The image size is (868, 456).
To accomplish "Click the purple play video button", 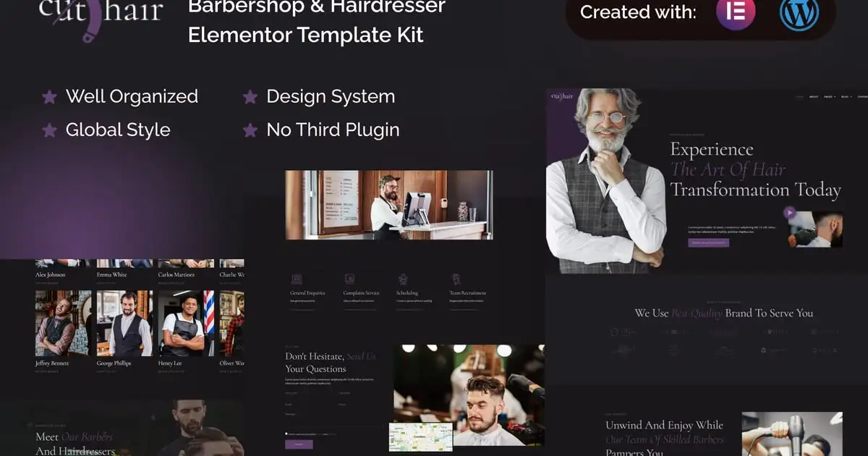I will click(789, 213).
